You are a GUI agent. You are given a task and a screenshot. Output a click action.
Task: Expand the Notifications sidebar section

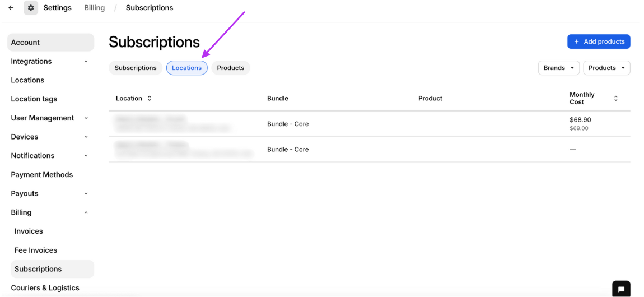[86, 156]
